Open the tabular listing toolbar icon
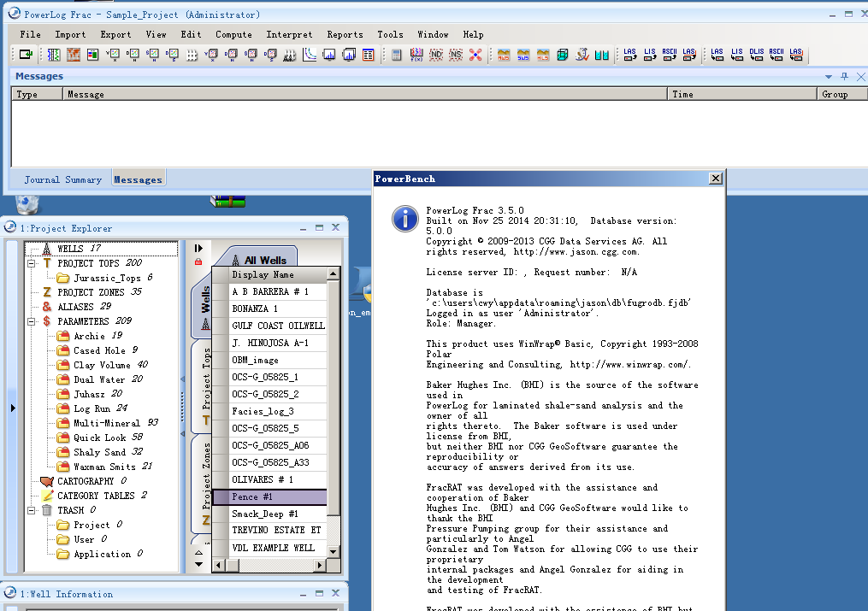868x611 pixels. click(368, 54)
